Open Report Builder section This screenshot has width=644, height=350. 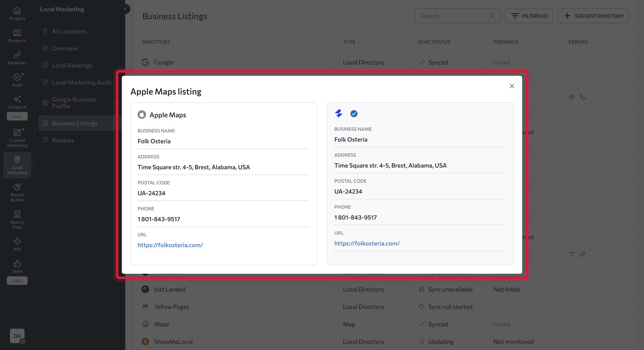(x=17, y=192)
